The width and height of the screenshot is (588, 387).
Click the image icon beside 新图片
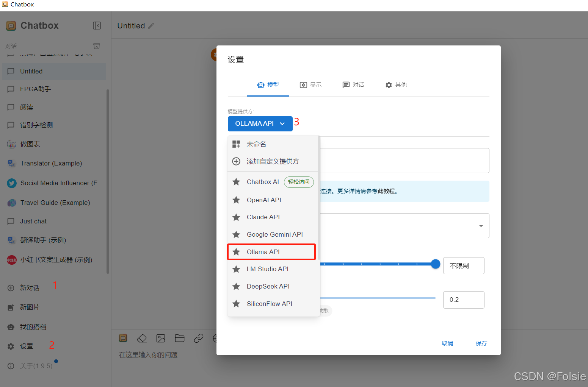coord(11,307)
